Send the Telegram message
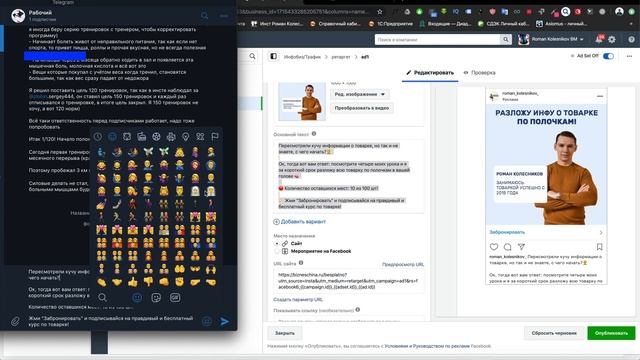The height and width of the screenshot is (360, 640). pos(224,322)
